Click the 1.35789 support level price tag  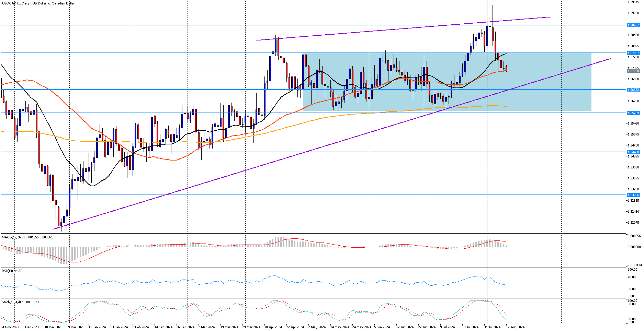point(633,113)
